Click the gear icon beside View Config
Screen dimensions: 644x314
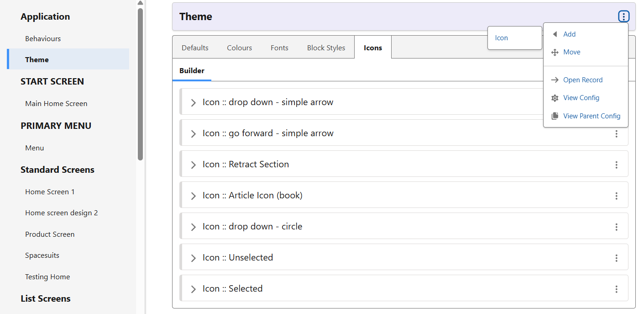[x=555, y=98]
